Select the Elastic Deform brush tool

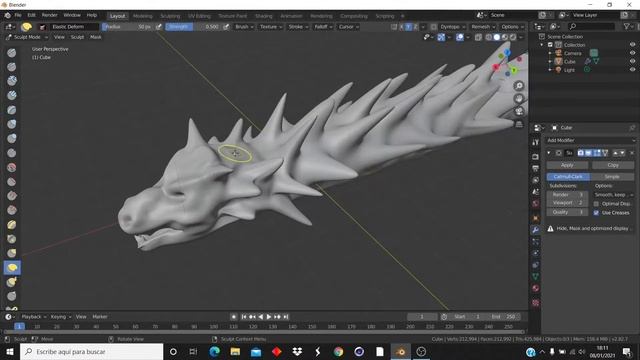pos(12,267)
